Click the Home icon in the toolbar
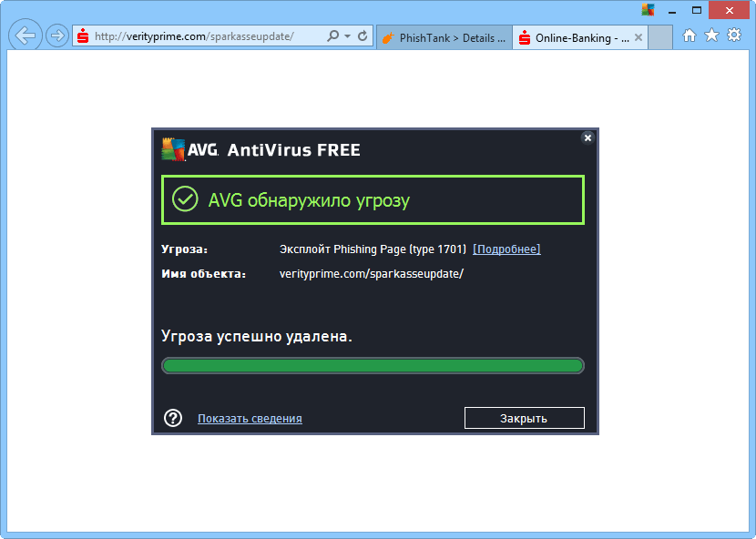 tap(690, 36)
